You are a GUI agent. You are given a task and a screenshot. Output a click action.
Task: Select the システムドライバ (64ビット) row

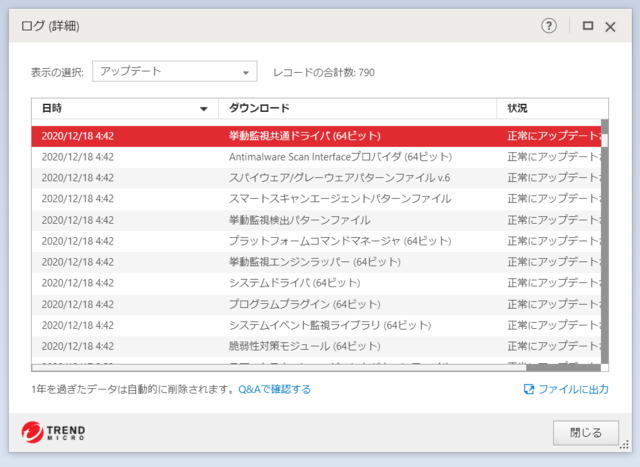tap(316, 283)
